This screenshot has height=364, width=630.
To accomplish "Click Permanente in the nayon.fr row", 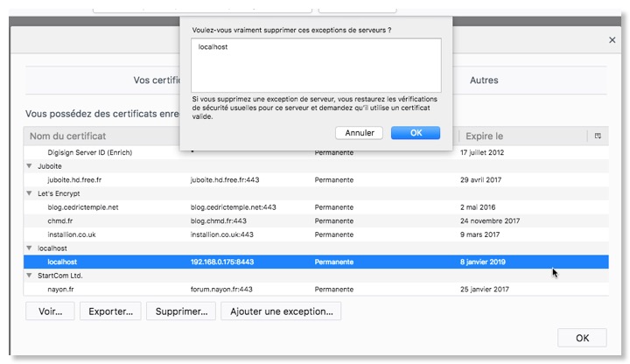I will [334, 290].
